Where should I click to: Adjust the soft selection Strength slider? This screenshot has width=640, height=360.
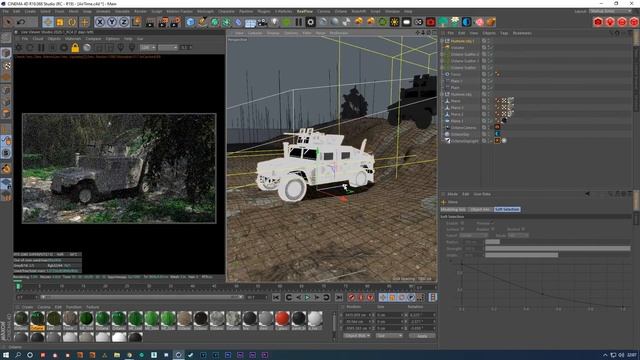[x=558, y=249]
